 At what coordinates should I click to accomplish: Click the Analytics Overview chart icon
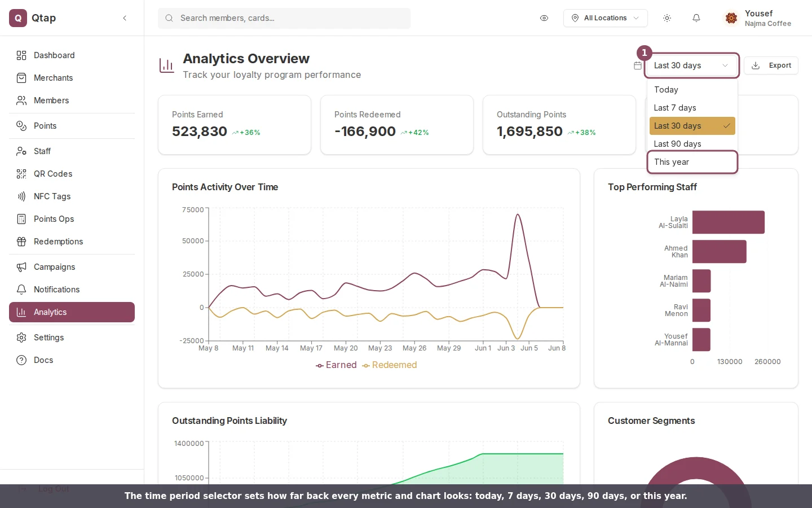tap(167, 65)
